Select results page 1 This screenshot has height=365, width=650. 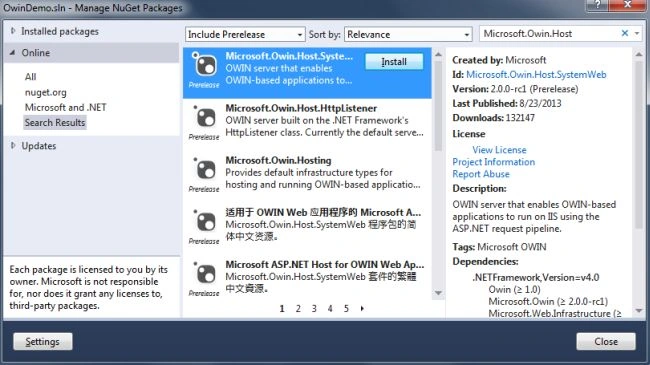(282, 309)
